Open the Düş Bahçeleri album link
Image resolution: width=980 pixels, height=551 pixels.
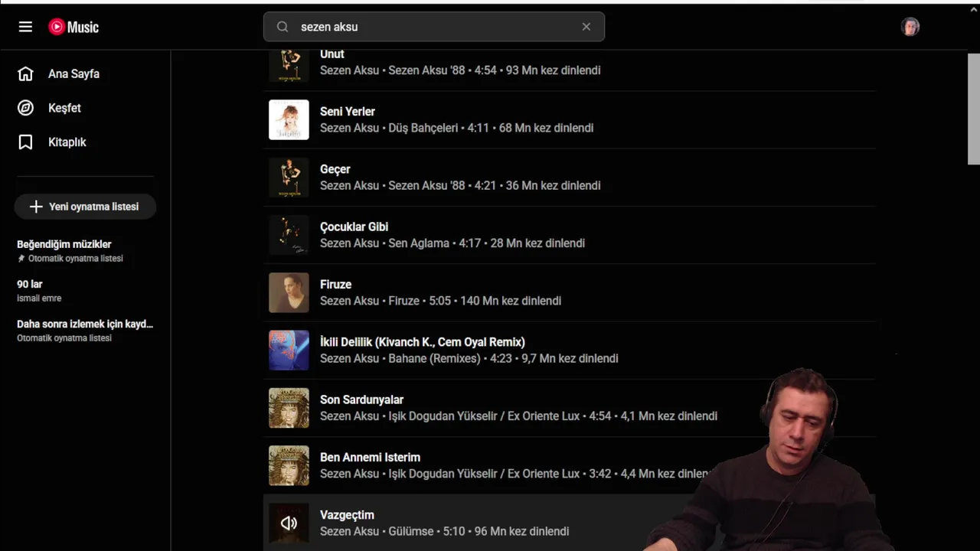(423, 128)
